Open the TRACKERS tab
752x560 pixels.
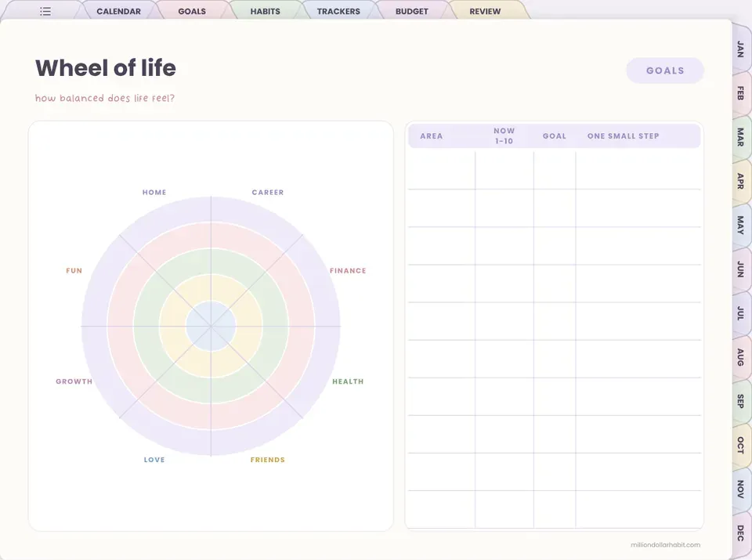point(338,11)
